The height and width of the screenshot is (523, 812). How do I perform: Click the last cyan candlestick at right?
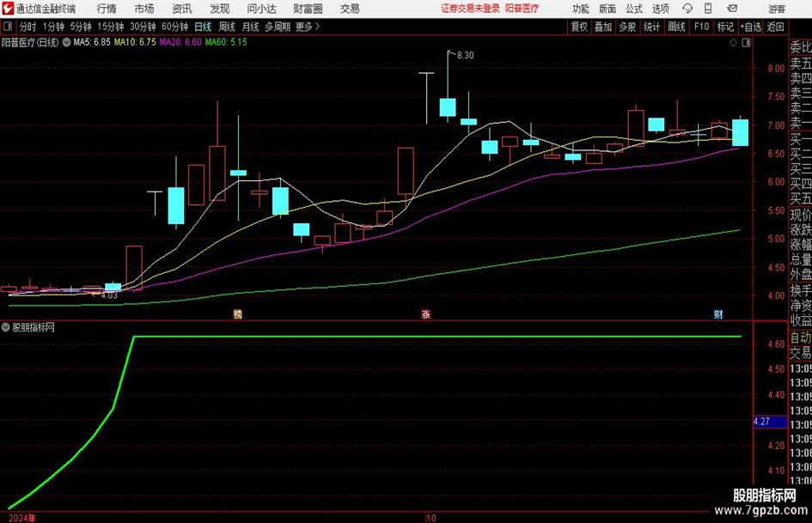[740, 132]
